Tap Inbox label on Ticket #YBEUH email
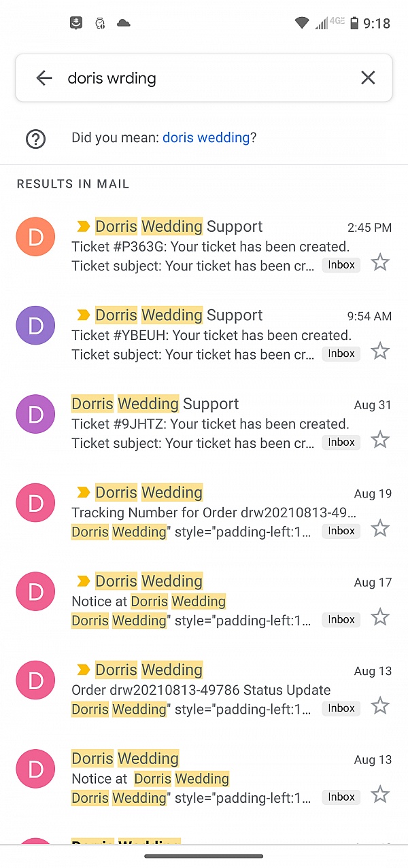This screenshot has height=868, width=408. coord(341,353)
